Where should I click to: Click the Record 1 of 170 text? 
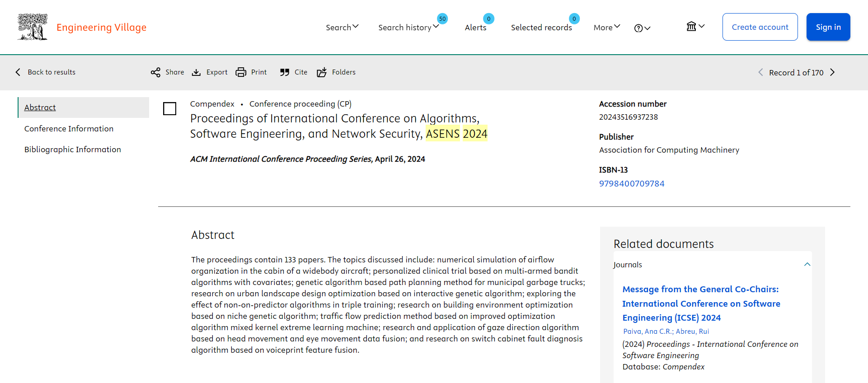pos(796,73)
